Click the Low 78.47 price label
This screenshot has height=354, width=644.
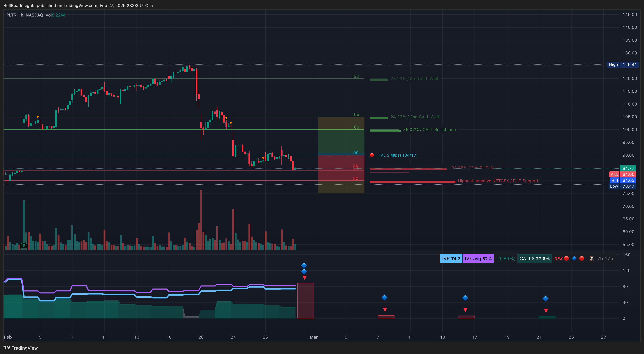pos(623,186)
